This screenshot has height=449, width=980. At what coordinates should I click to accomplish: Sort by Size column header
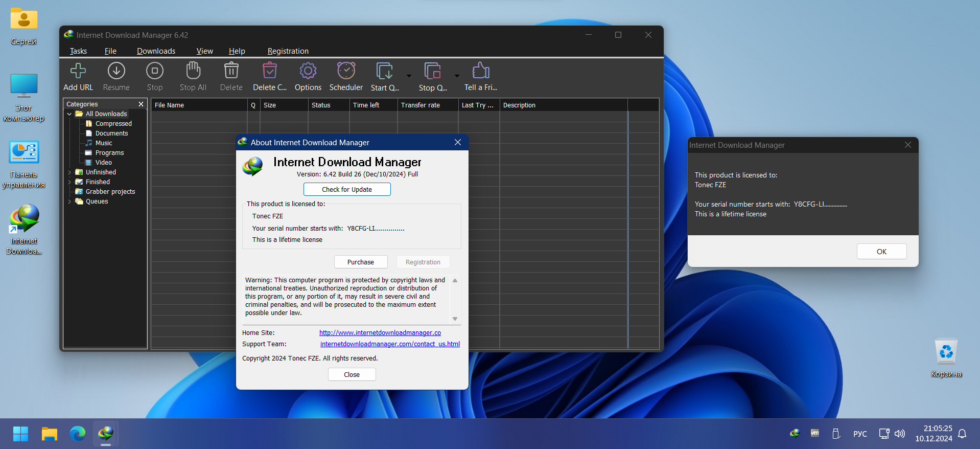[284, 105]
